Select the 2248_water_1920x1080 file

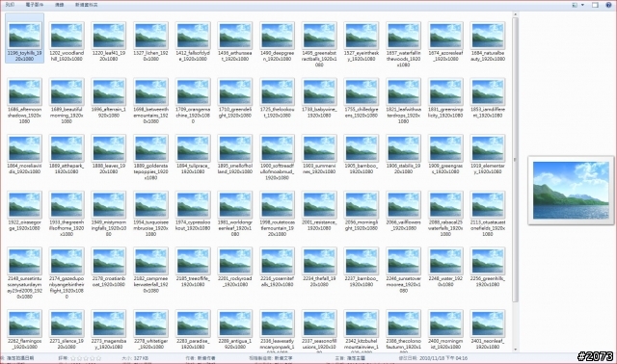click(445, 267)
